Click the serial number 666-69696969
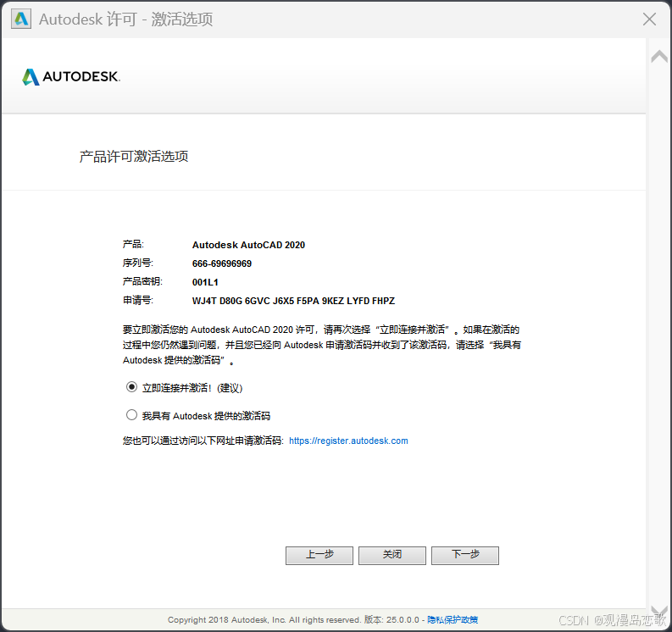672x632 pixels. (222, 263)
